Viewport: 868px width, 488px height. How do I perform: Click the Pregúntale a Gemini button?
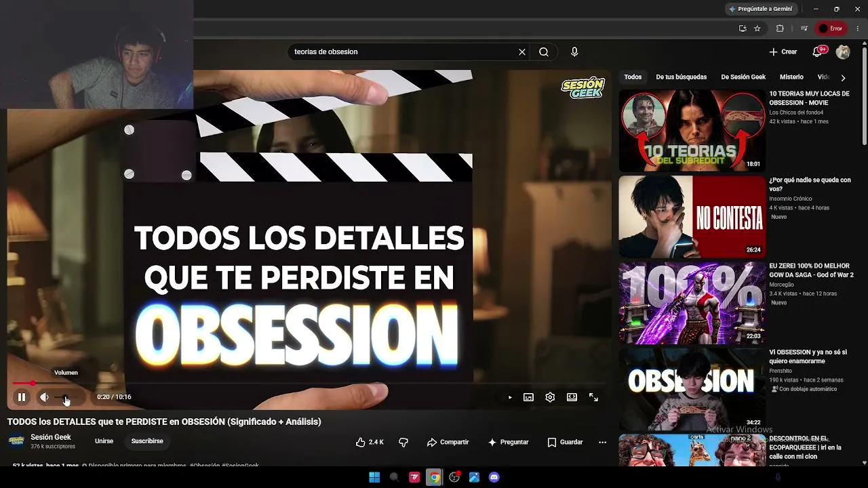tap(760, 9)
